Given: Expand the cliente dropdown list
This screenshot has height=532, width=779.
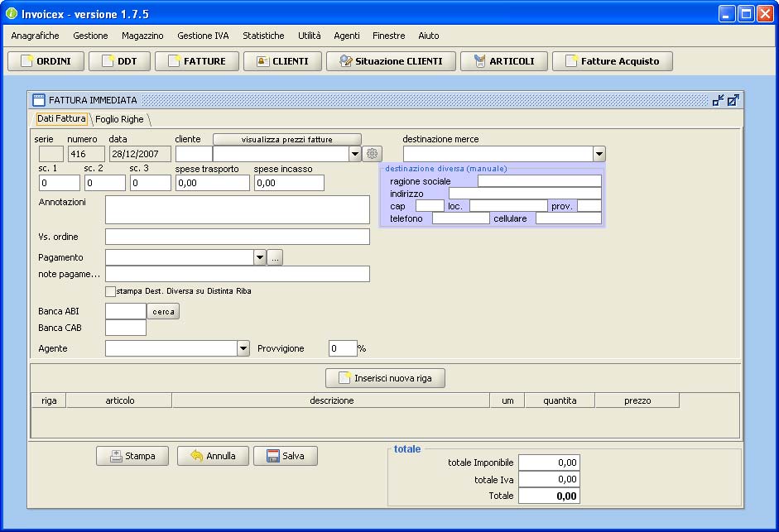Looking at the screenshot, I should pos(354,154).
